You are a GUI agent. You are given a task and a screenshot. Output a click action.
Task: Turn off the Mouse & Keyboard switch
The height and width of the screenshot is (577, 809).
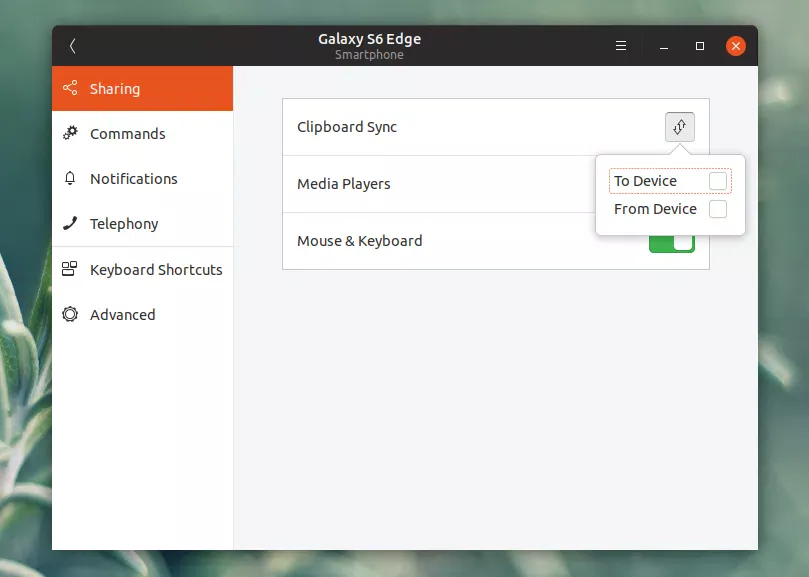point(672,242)
